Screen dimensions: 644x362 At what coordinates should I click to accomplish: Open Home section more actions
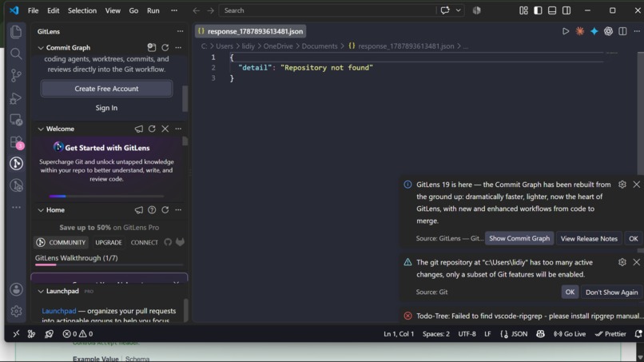[x=178, y=210]
